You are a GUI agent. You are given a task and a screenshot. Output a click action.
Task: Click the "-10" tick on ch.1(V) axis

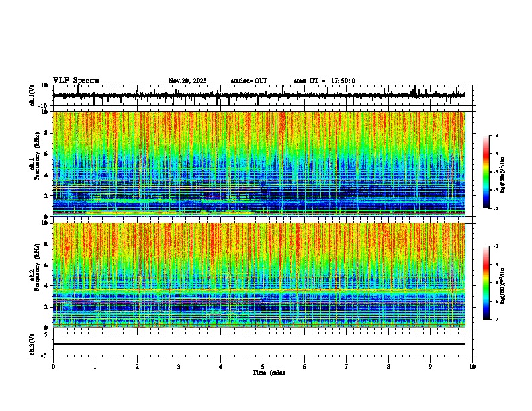(44, 106)
